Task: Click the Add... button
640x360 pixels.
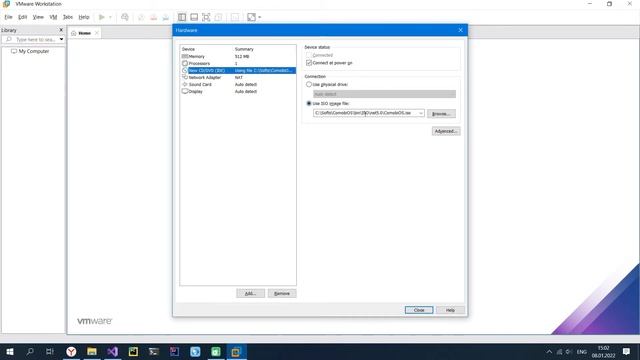Action: (x=250, y=293)
